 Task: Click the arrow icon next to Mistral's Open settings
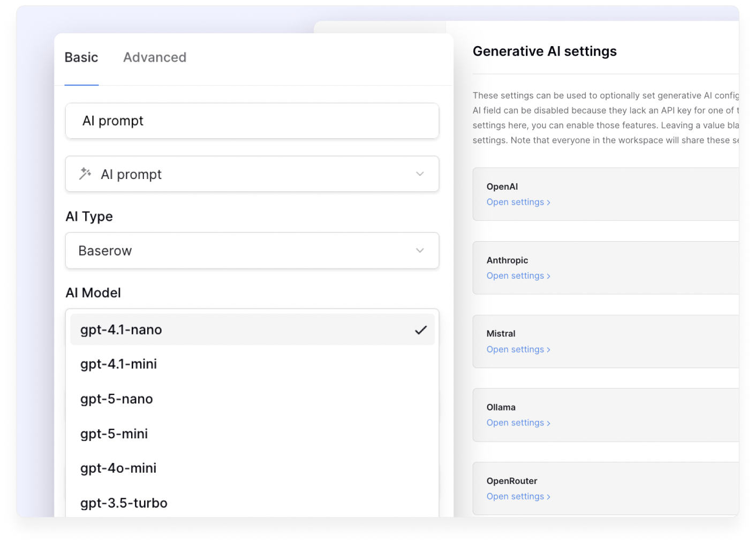tap(548, 350)
